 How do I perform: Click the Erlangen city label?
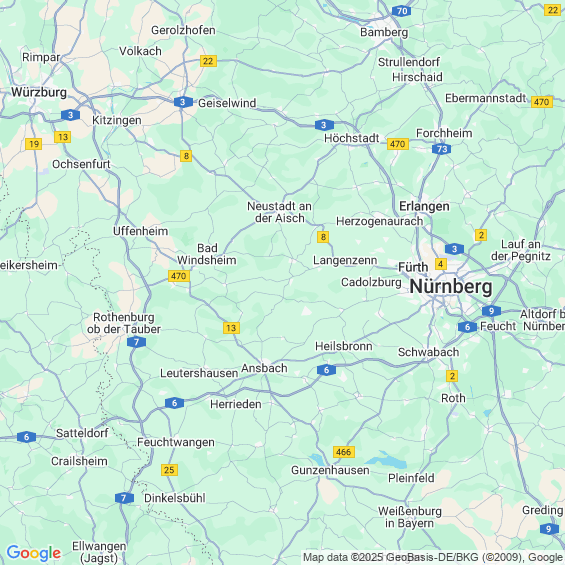pyautogui.click(x=424, y=206)
